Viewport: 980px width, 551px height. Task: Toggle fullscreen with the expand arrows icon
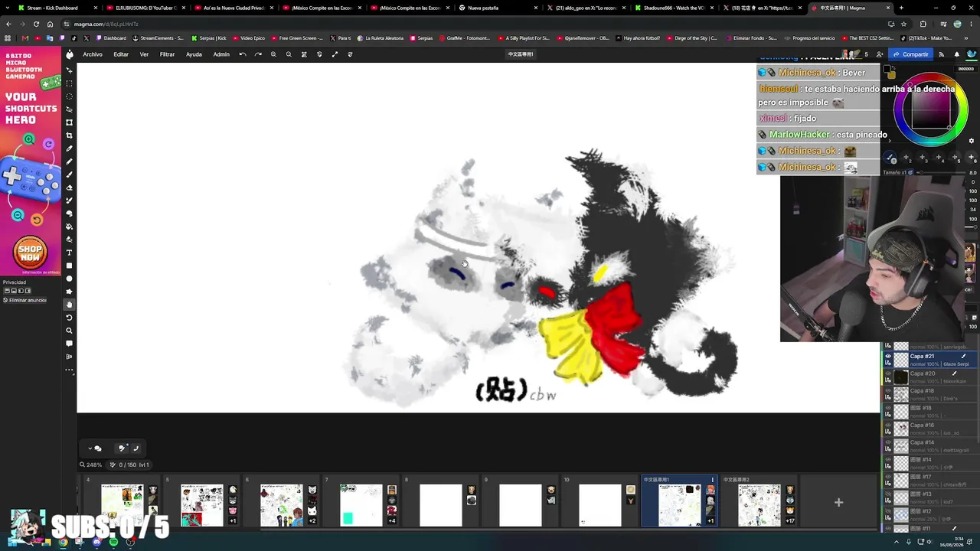[335, 54]
